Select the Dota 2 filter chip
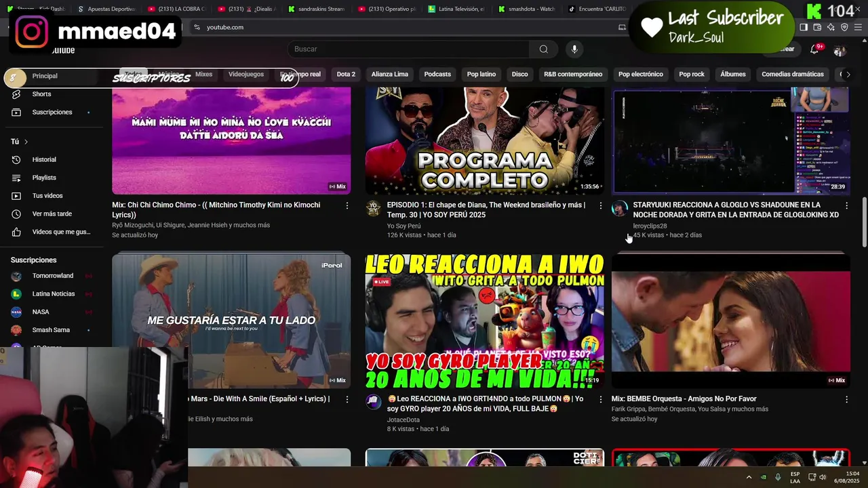This screenshot has height=488, width=868. (346, 75)
